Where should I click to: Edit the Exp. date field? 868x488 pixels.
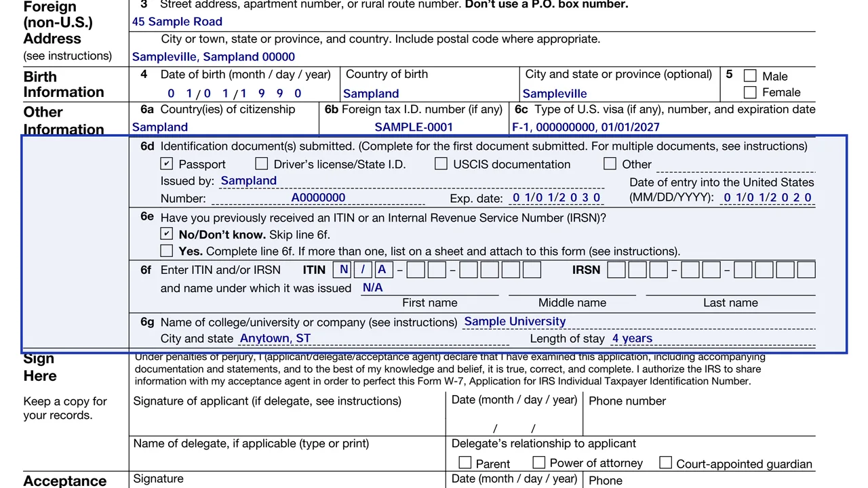pos(556,198)
